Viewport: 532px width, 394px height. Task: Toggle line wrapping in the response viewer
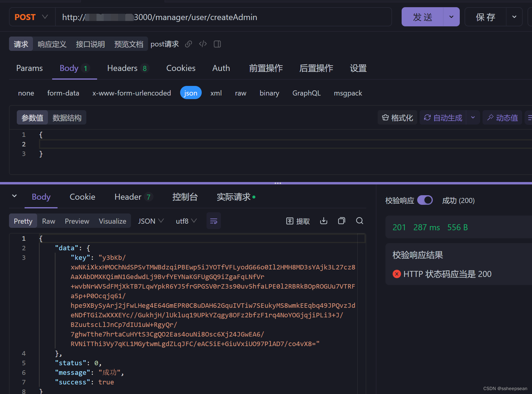point(213,221)
